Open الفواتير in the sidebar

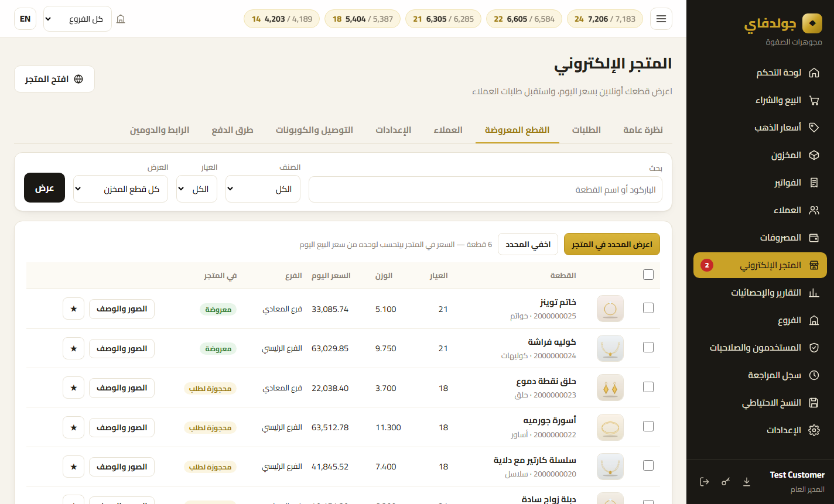[x=760, y=183]
